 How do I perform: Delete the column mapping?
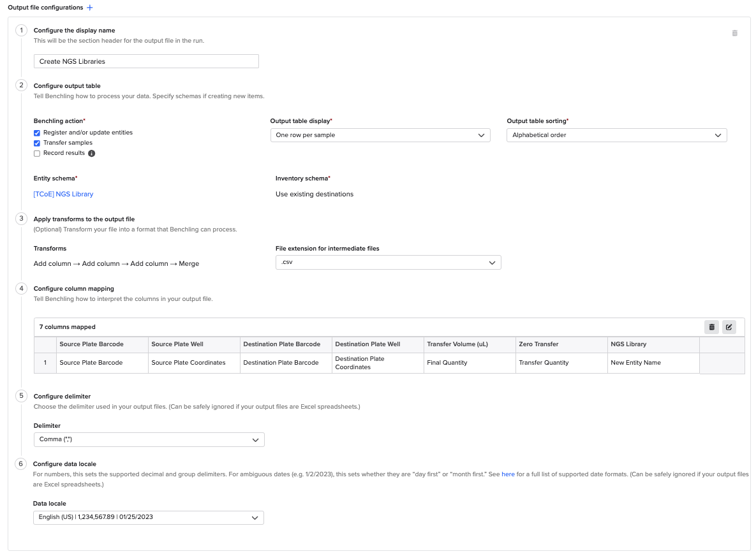[x=711, y=327]
